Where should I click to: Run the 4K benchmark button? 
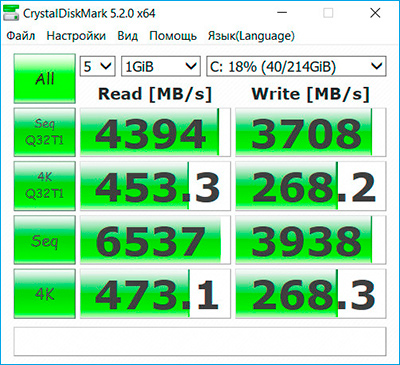click(x=45, y=294)
